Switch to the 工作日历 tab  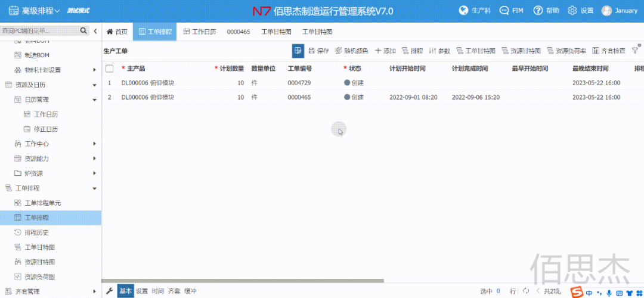199,32
